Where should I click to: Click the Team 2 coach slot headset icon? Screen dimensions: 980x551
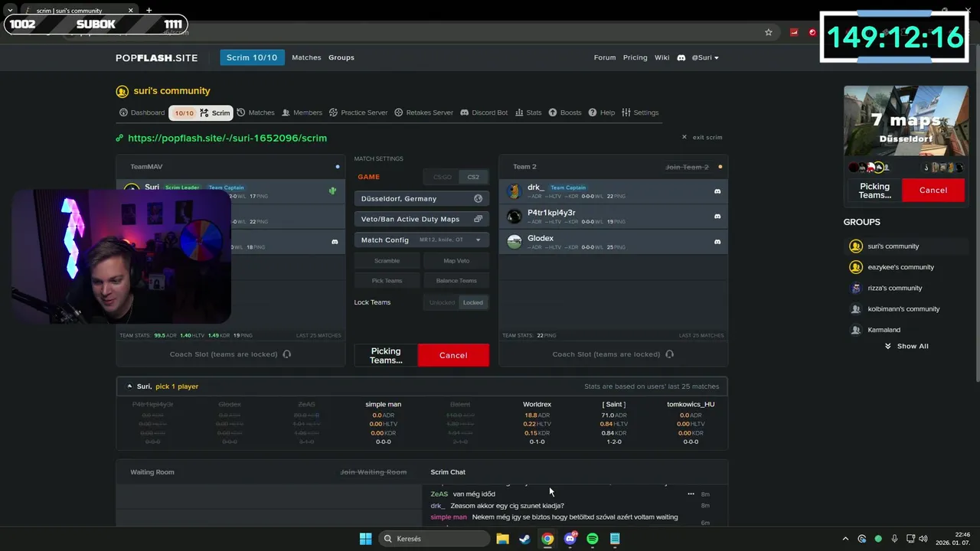point(669,354)
